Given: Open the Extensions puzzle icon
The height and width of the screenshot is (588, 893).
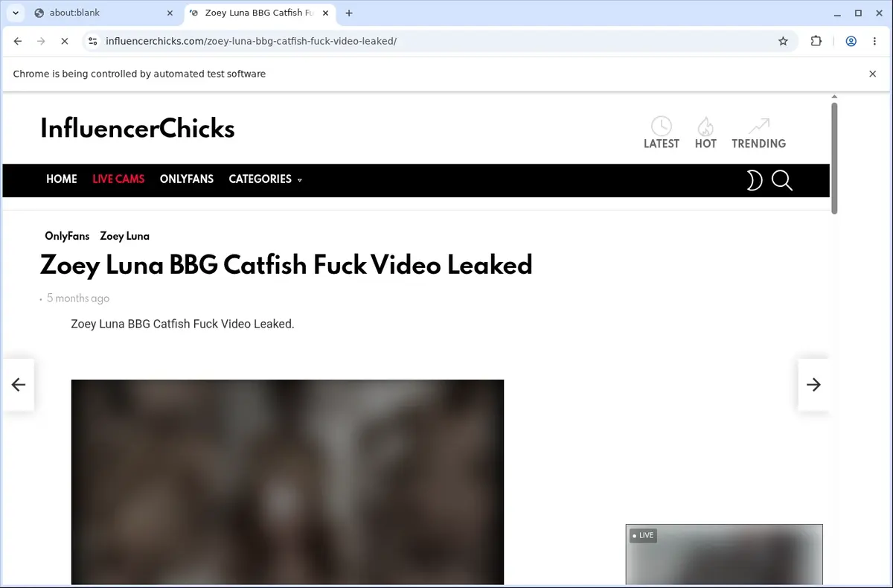Looking at the screenshot, I should [x=816, y=41].
